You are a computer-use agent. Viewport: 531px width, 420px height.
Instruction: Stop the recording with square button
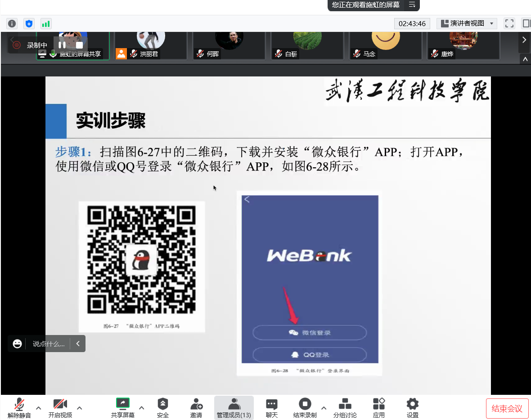point(79,45)
